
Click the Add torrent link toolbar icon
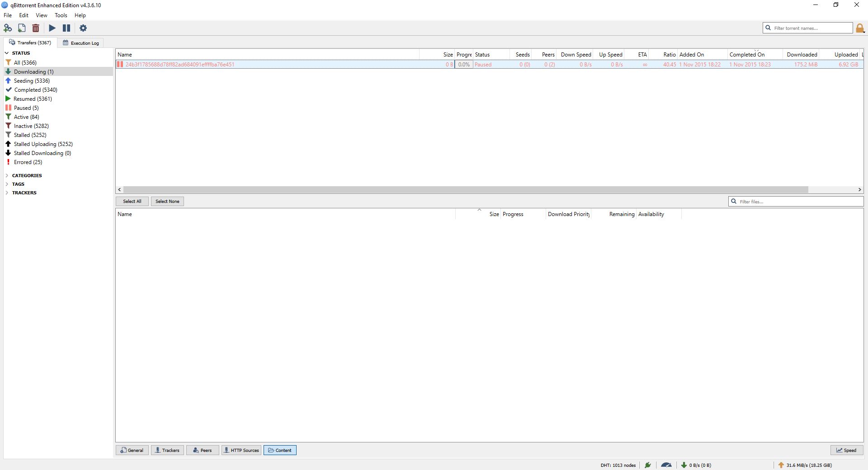(x=8, y=28)
